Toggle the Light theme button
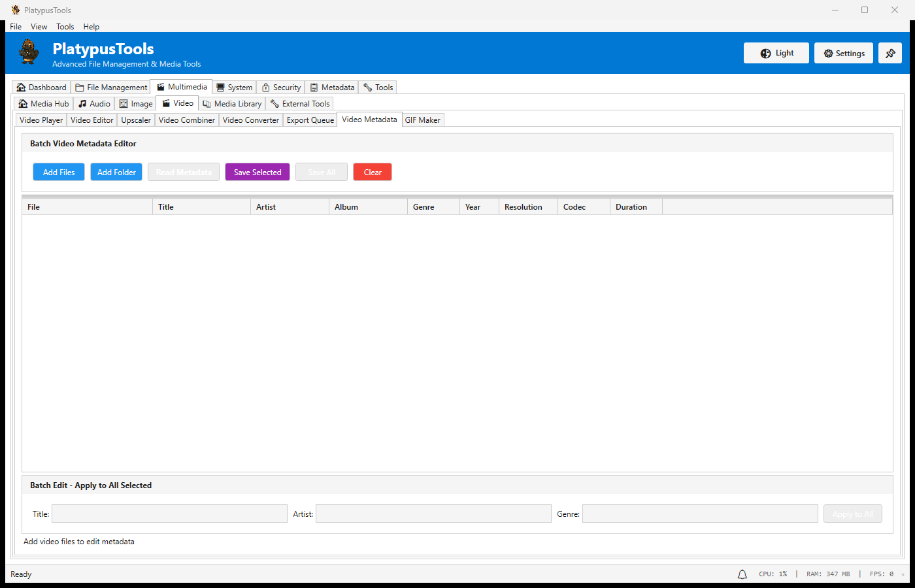This screenshot has width=915, height=588. click(776, 54)
